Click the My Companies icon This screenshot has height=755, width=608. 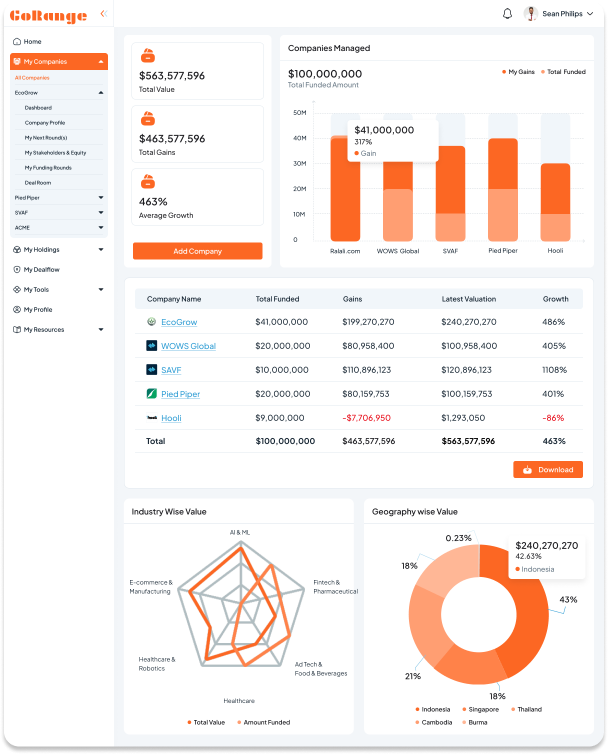click(x=17, y=61)
